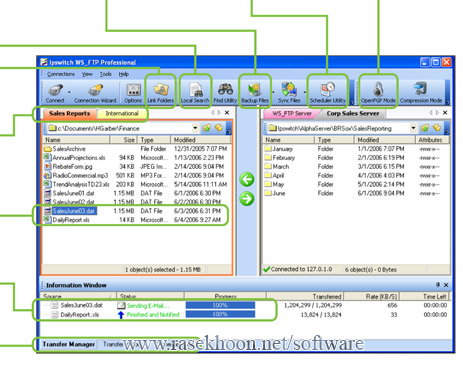This screenshot has height=367, width=463.
Task: Sort local files by Name column
Action: click(x=77, y=140)
